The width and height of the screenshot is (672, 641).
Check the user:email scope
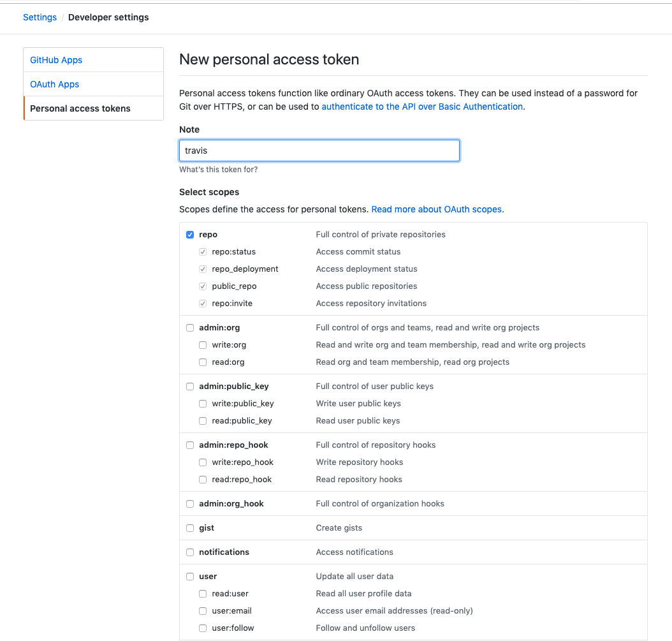(x=203, y=611)
